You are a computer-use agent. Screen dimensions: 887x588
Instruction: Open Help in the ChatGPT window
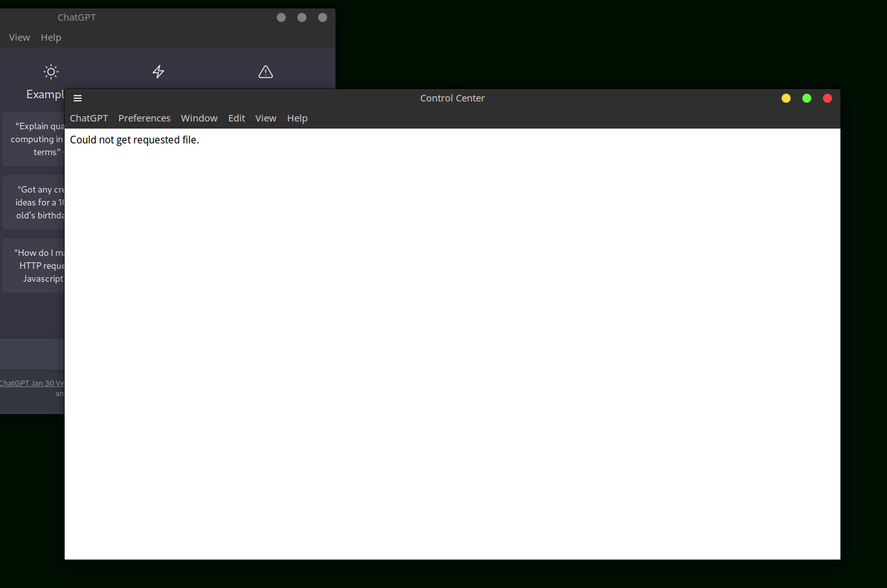point(51,37)
